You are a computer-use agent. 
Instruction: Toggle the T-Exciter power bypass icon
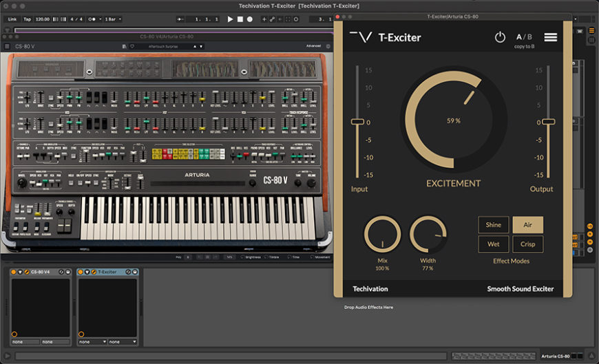500,37
